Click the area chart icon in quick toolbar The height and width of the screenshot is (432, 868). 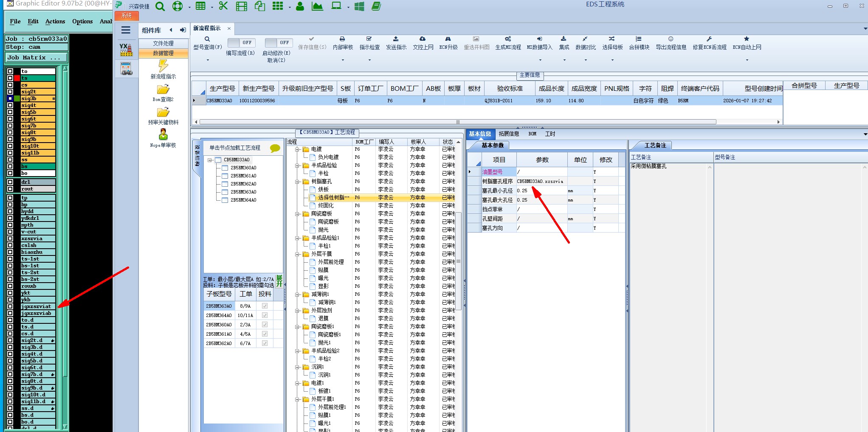pos(318,6)
